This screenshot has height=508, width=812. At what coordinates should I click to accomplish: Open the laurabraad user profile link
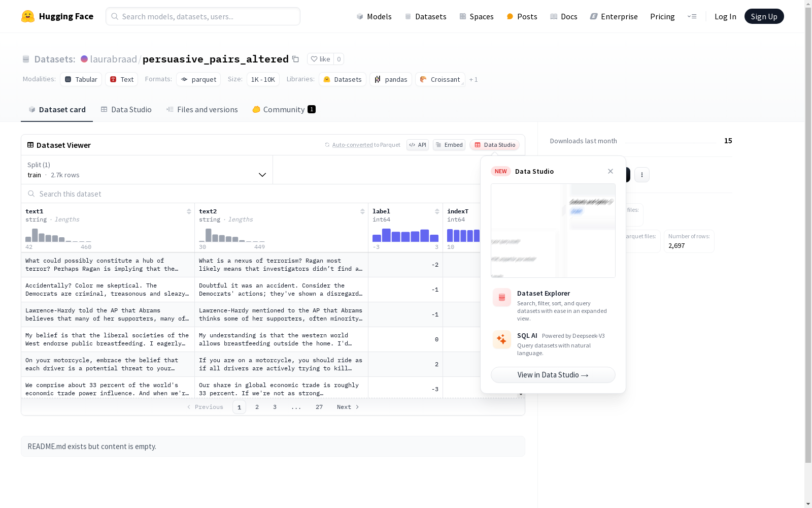(x=114, y=59)
